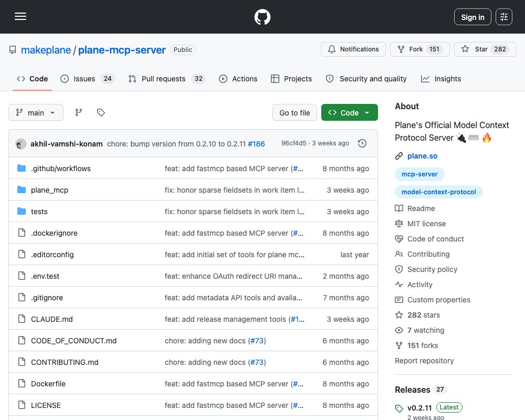Click the Go to file button
Viewport: 525px width, 420px height.
click(x=295, y=112)
